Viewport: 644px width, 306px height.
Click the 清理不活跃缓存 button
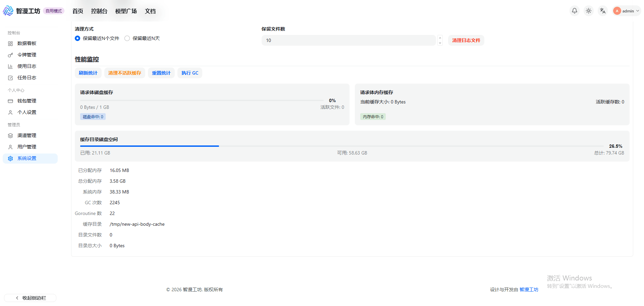pos(125,73)
